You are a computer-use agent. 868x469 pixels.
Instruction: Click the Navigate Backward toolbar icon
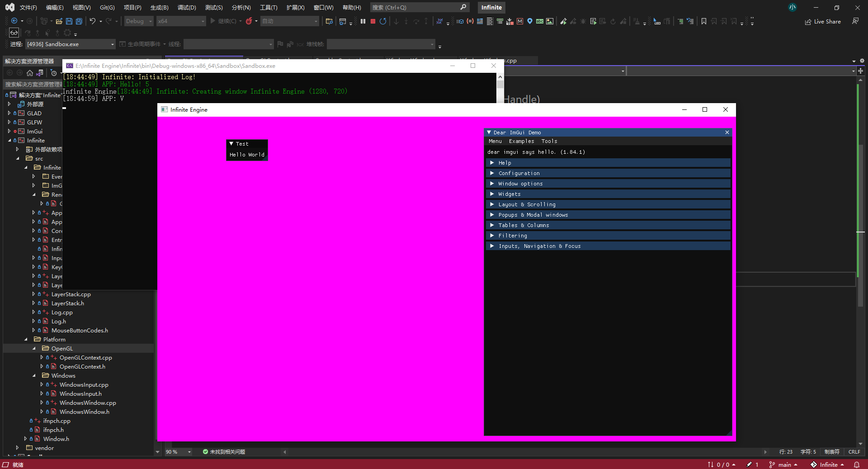tap(14, 21)
